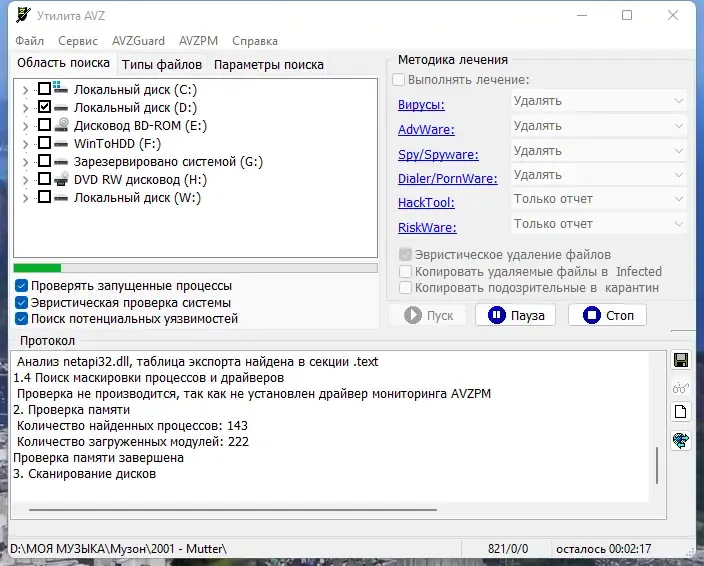The image size is (704, 566).
Task: Click the Local disk (C:) Windows drive icon
Action: (x=61, y=88)
